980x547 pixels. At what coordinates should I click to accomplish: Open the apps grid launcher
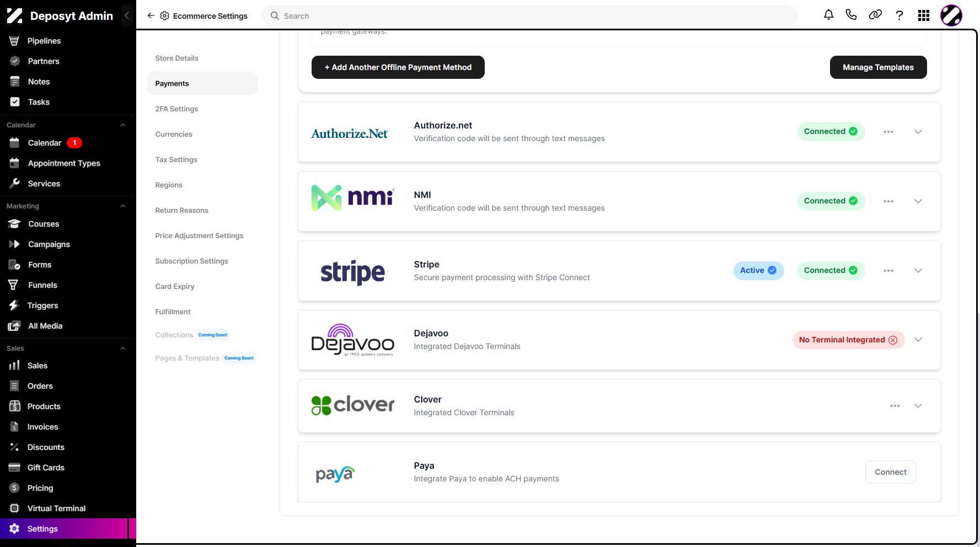924,15
